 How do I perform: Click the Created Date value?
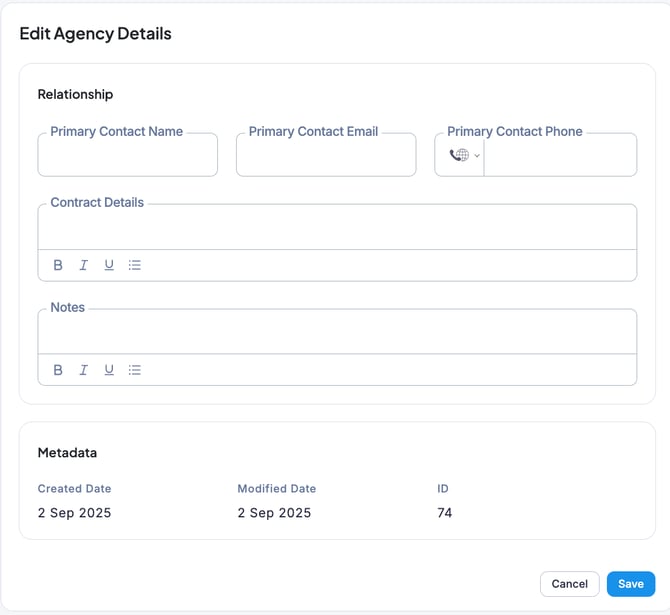74,513
